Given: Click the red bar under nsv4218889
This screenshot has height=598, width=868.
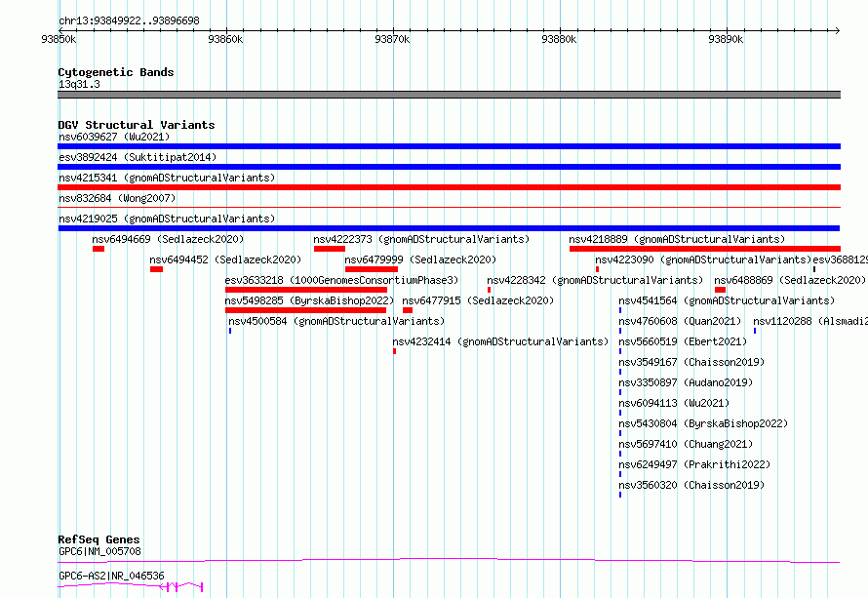Looking at the screenshot, I should click(705, 249).
